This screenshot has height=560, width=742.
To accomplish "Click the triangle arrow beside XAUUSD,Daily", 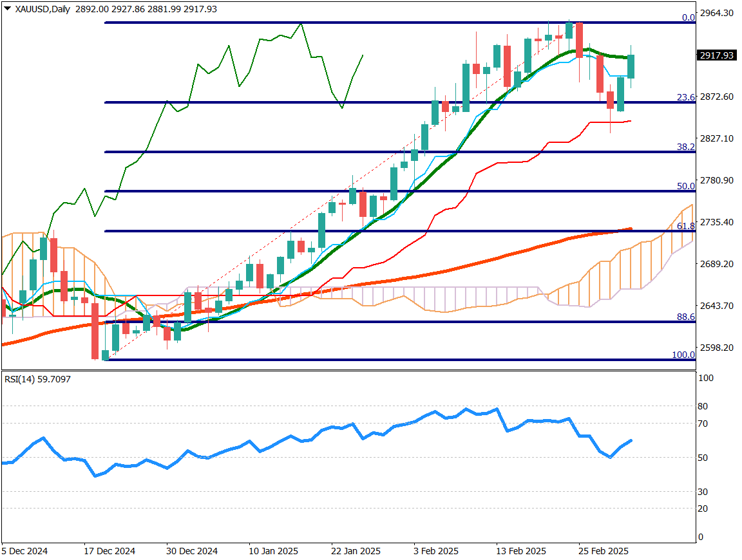I will tap(7, 9).
